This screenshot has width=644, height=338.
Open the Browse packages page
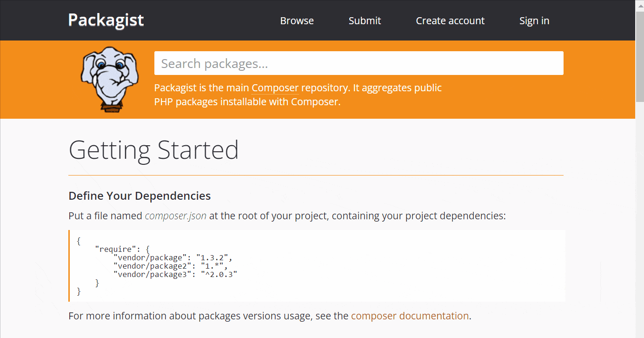tap(297, 20)
